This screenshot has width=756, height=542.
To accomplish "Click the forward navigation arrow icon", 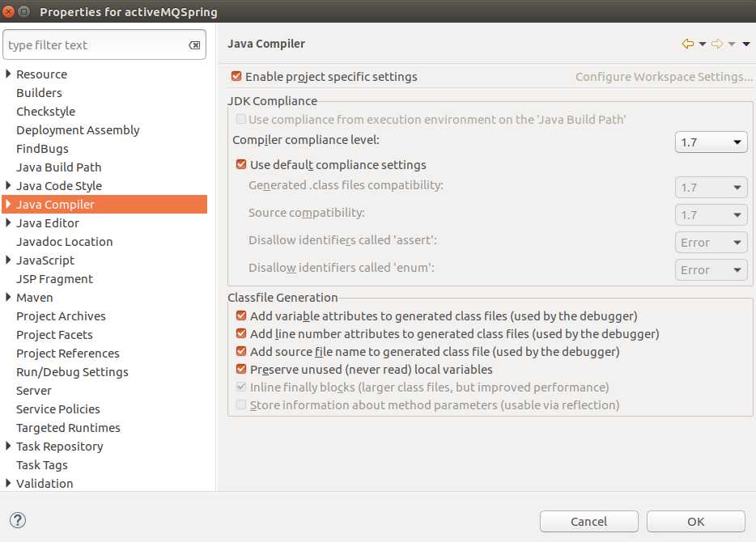I will [716, 44].
